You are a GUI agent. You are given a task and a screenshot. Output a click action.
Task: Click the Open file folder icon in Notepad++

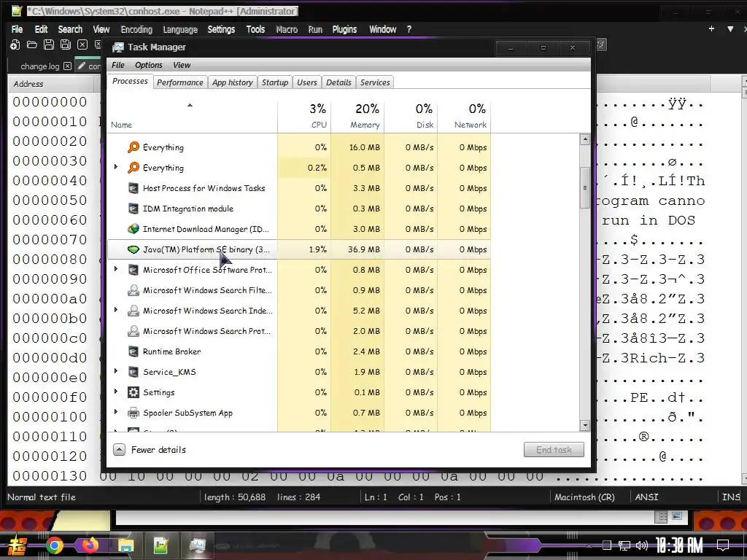coord(32,44)
